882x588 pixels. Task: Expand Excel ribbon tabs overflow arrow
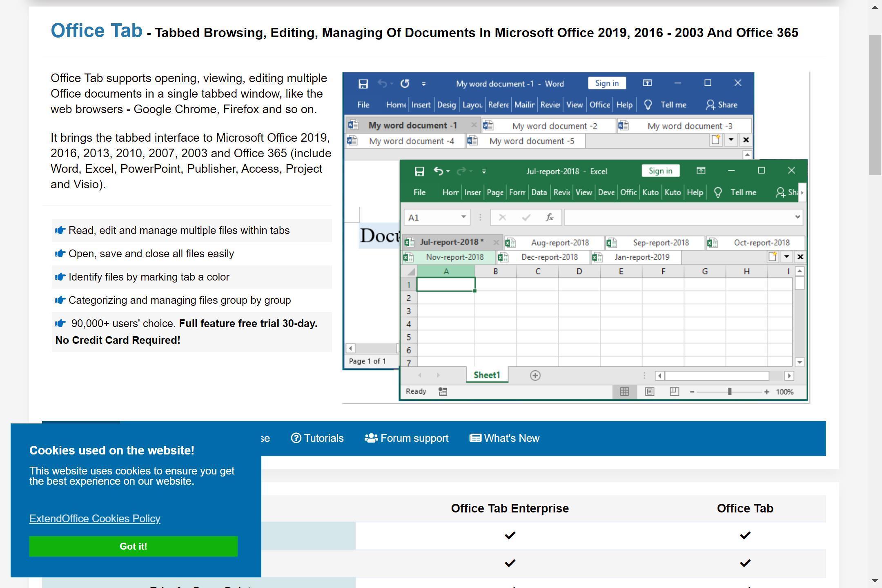802,192
